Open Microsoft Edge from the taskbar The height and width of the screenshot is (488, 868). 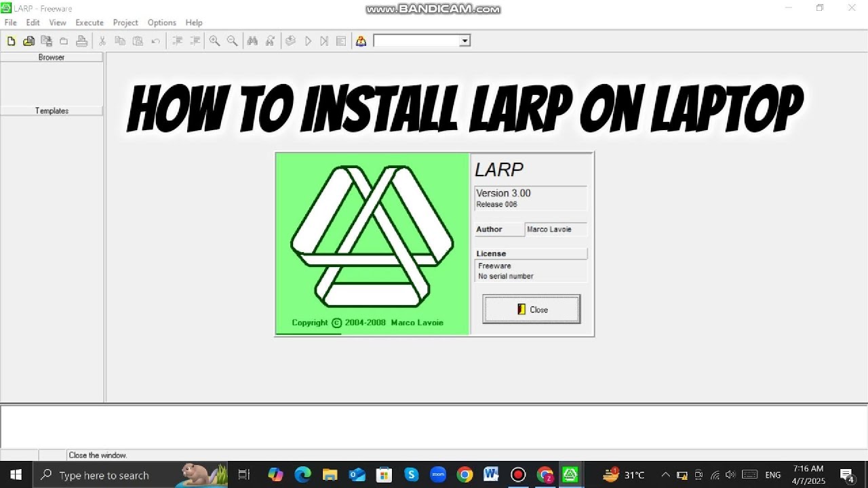302,475
